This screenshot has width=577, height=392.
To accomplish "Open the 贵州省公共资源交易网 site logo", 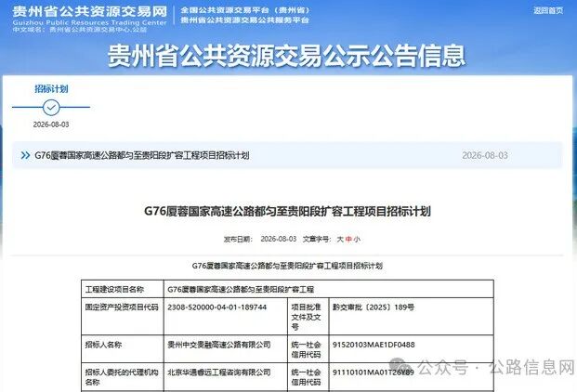I will pyautogui.click(x=90, y=19).
